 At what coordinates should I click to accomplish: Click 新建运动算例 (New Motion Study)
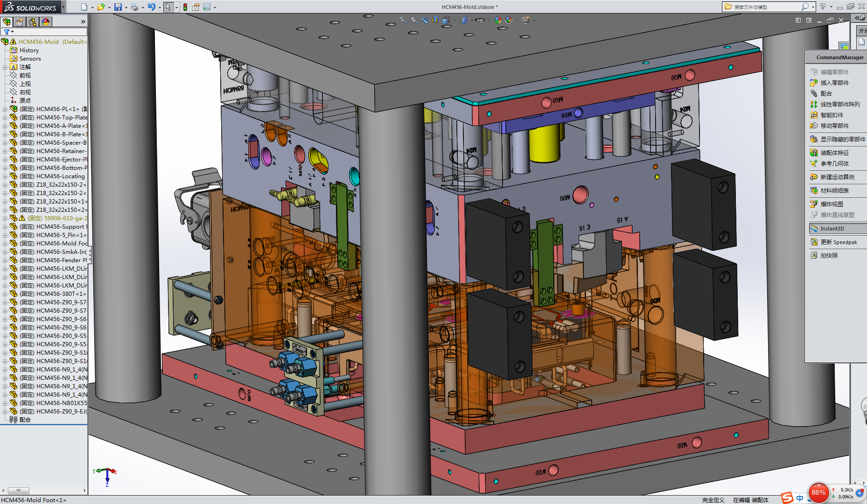pos(837,177)
